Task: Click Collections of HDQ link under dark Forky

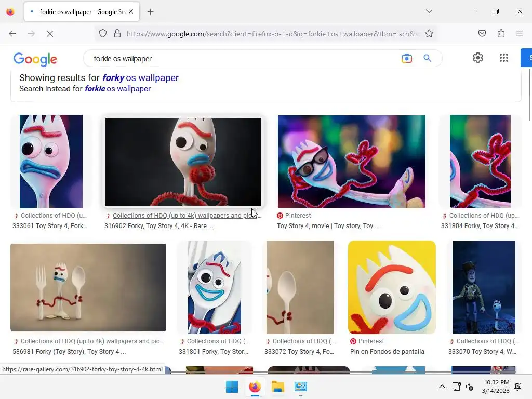Action: (x=187, y=216)
